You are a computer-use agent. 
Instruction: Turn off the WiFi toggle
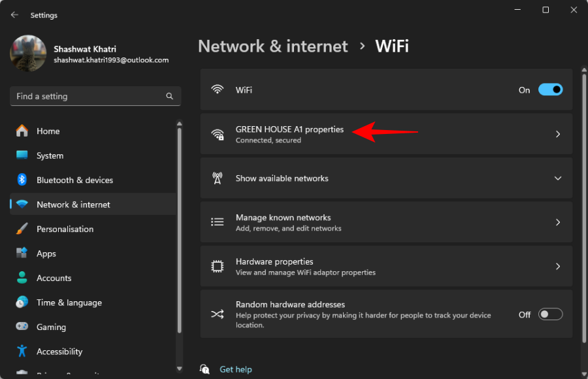550,90
